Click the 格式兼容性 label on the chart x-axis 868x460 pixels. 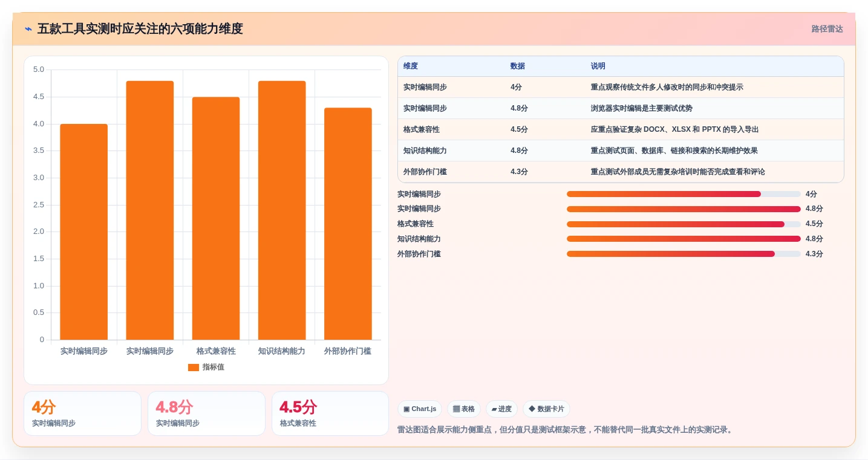click(216, 351)
